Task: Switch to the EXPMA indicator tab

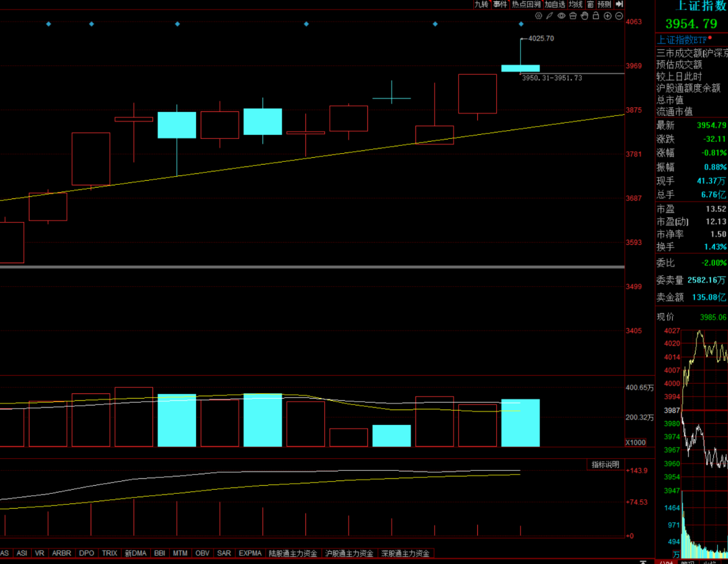Action: 250,553
